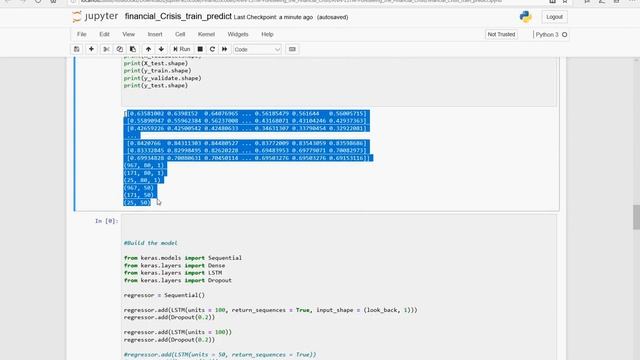This screenshot has width=640, height=360.
Task: Click the import LSTM line
Action: [173, 273]
